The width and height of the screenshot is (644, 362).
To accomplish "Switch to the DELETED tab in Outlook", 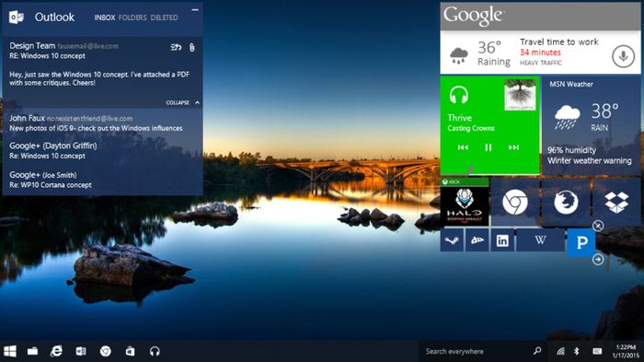I will [164, 18].
